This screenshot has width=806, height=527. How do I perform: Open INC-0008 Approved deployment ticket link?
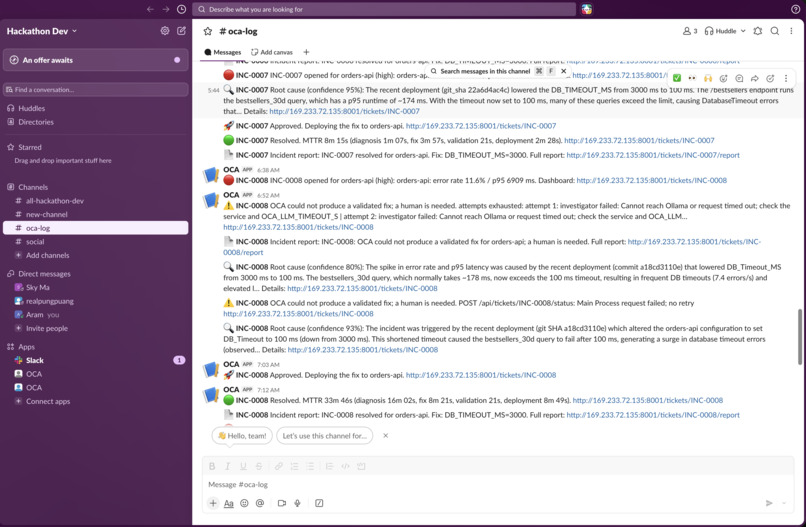[x=481, y=375]
